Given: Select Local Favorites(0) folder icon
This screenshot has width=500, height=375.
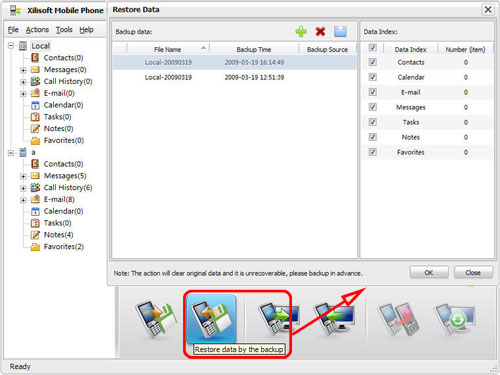Looking at the screenshot, I should click(x=35, y=141).
